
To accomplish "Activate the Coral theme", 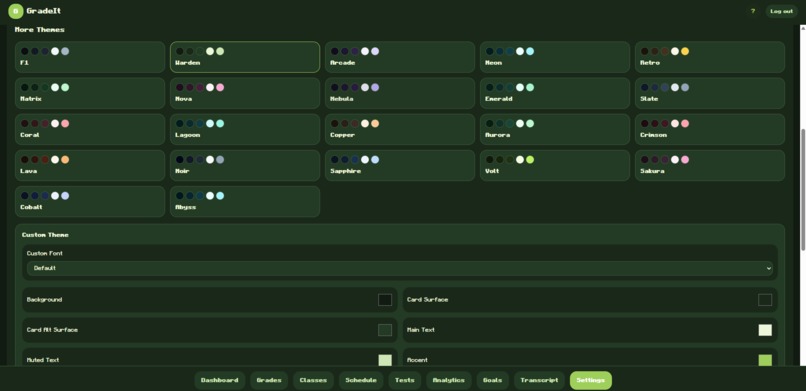I will pos(90,129).
